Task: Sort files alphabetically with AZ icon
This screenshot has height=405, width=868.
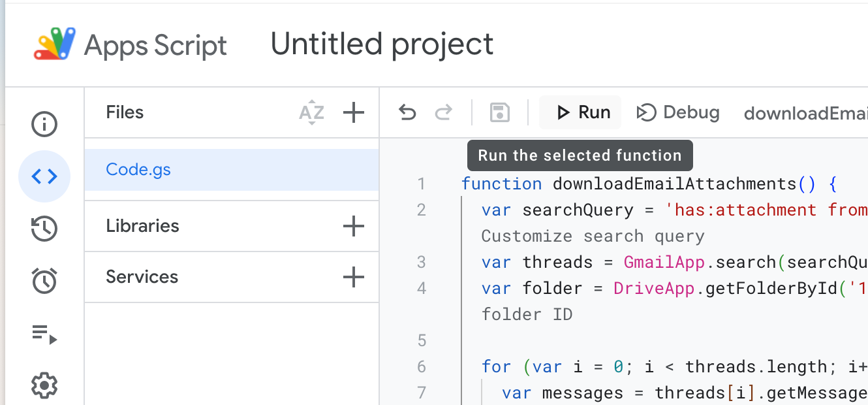Action: [311, 113]
